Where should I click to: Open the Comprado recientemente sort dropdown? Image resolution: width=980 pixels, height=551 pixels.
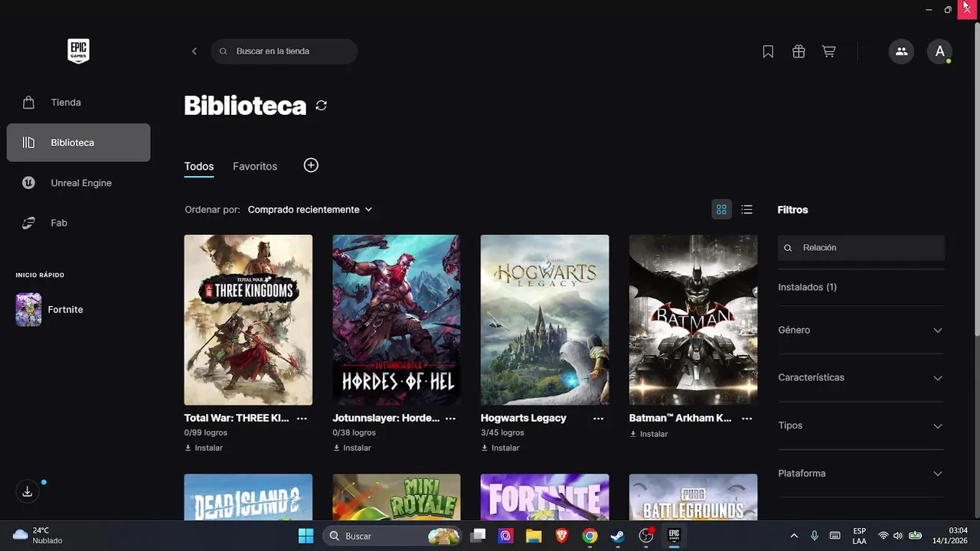310,210
